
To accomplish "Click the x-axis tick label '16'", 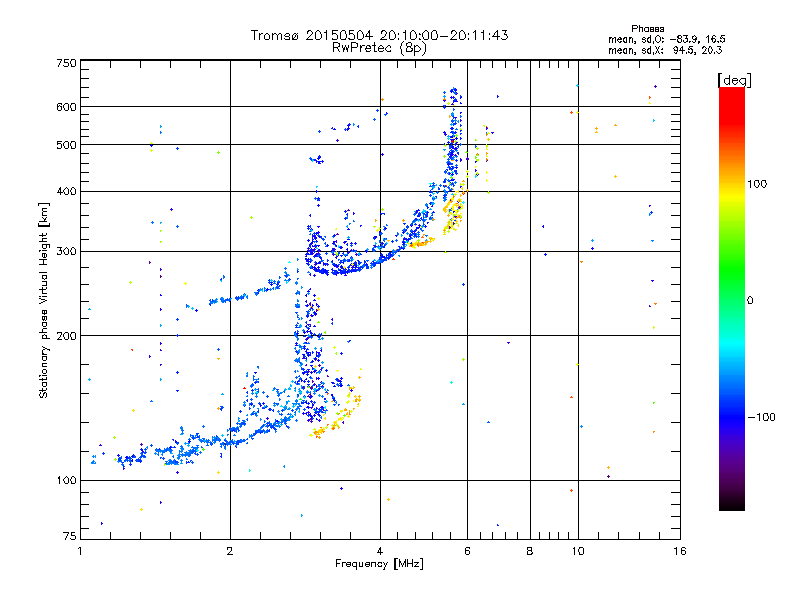I will click(x=680, y=551).
